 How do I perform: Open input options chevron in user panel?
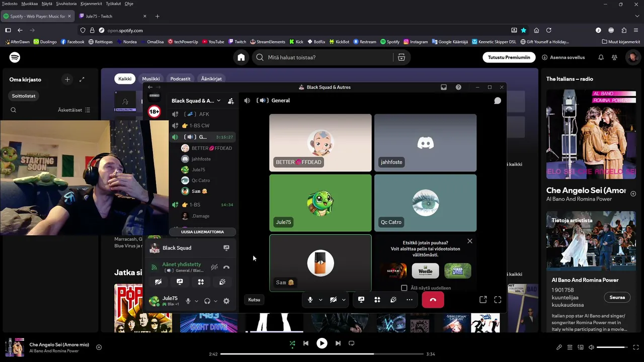196,301
